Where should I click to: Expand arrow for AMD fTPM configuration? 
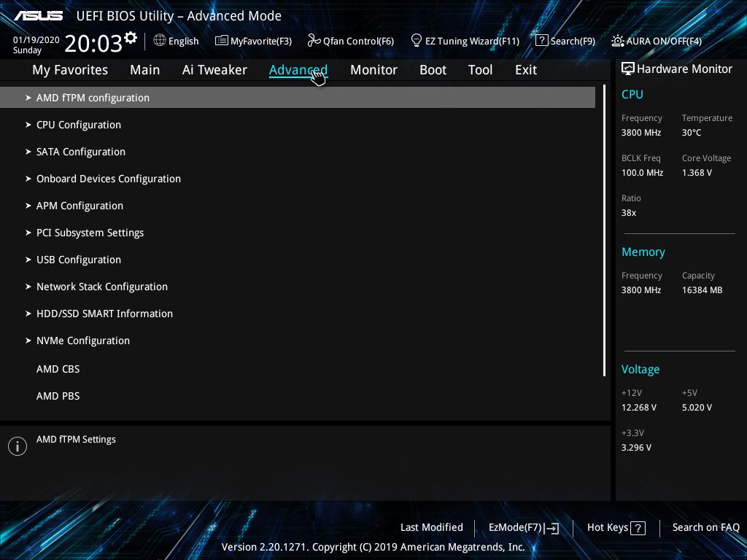pyautogui.click(x=28, y=98)
